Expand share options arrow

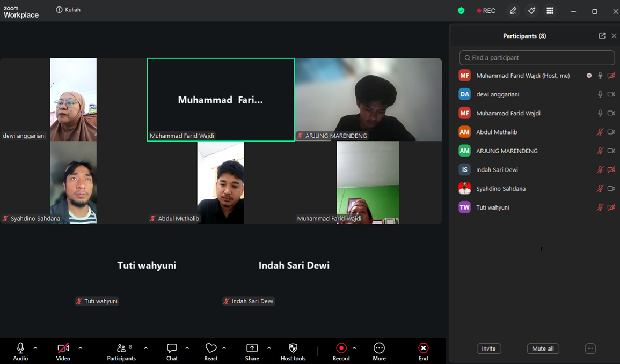[269, 348]
